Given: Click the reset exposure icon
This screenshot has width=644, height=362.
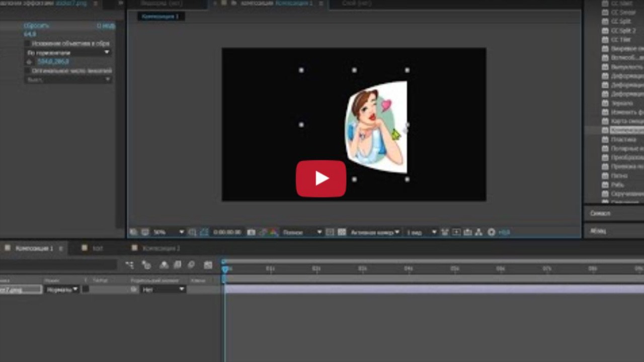Looking at the screenshot, I should (491, 232).
